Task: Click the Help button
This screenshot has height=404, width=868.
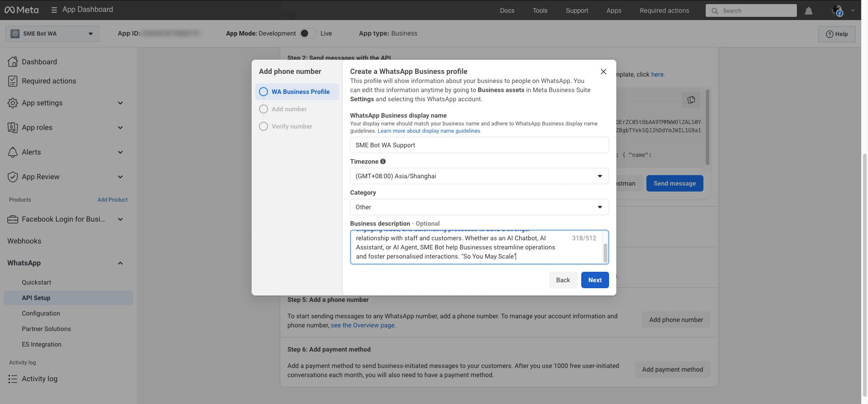Action: click(x=837, y=34)
